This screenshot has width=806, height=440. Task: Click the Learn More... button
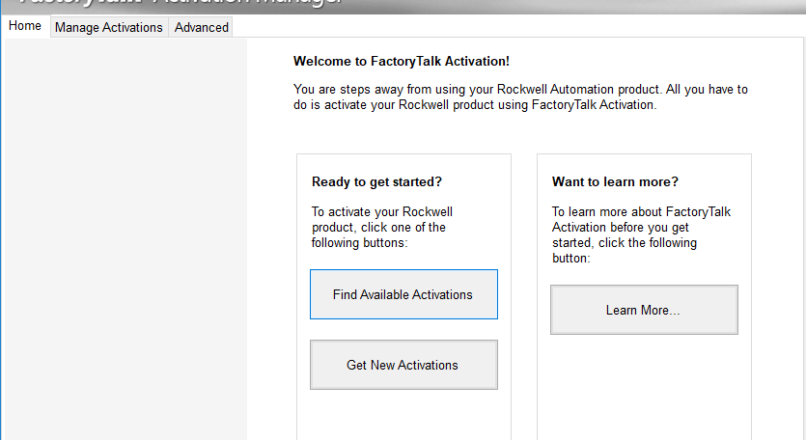pyautogui.click(x=644, y=310)
